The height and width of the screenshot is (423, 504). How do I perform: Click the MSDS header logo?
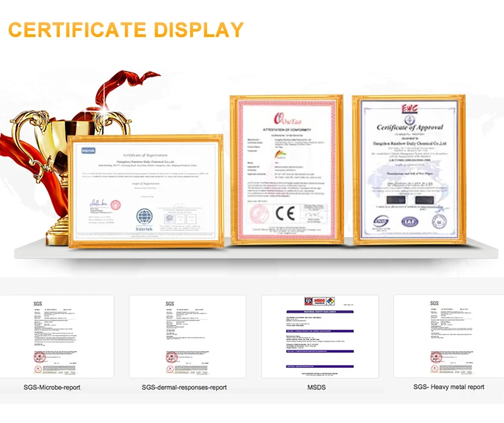click(319, 301)
